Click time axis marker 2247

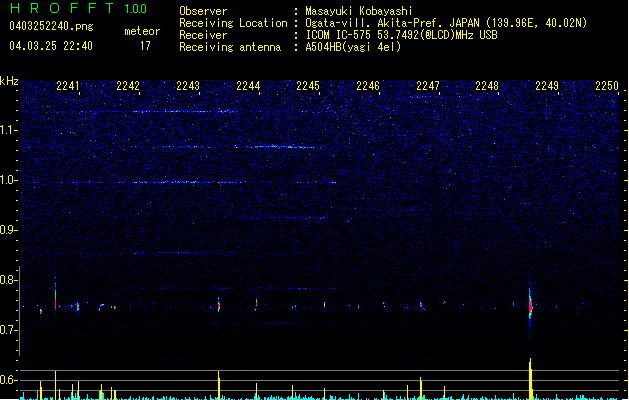point(428,85)
